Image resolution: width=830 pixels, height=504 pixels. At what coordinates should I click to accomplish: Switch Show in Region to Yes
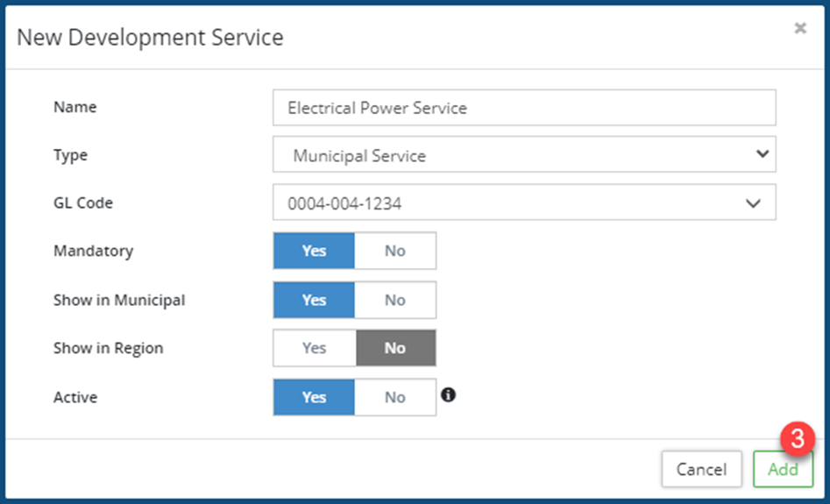click(314, 348)
